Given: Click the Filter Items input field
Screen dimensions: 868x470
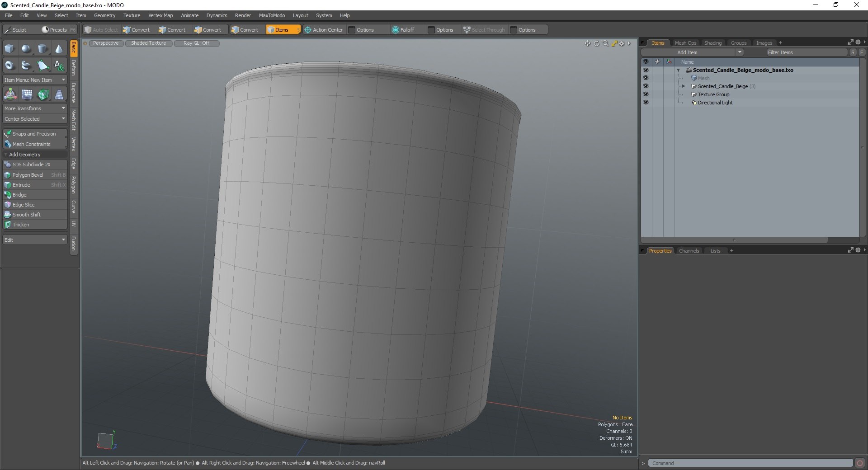Looking at the screenshot, I should click(x=807, y=52).
